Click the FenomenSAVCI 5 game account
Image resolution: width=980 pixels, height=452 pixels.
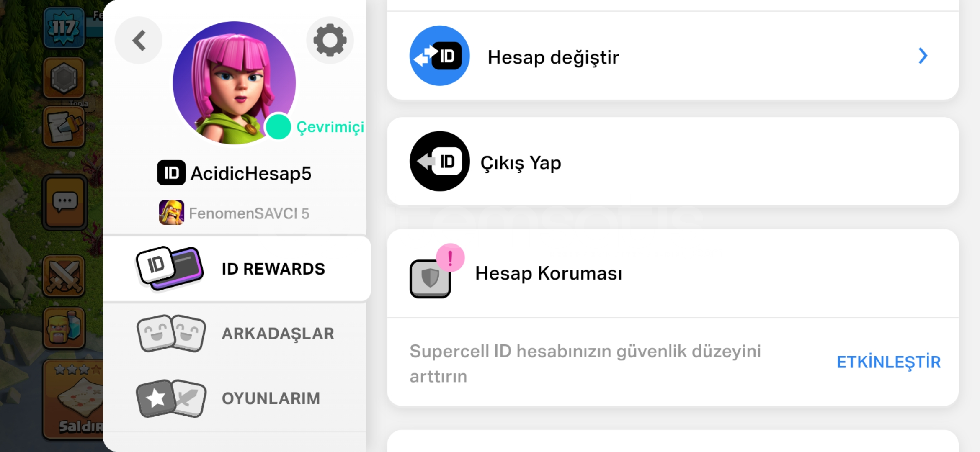(x=234, y=213)
